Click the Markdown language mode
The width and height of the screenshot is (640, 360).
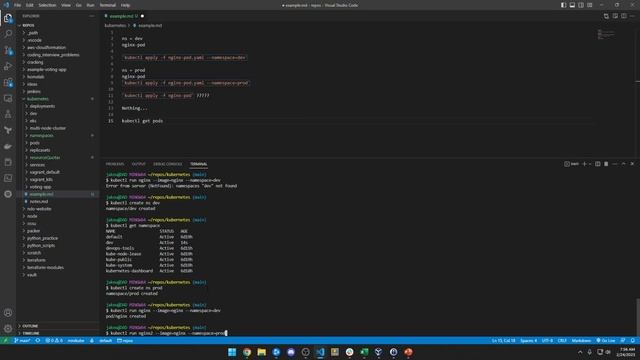coord(581,340)
